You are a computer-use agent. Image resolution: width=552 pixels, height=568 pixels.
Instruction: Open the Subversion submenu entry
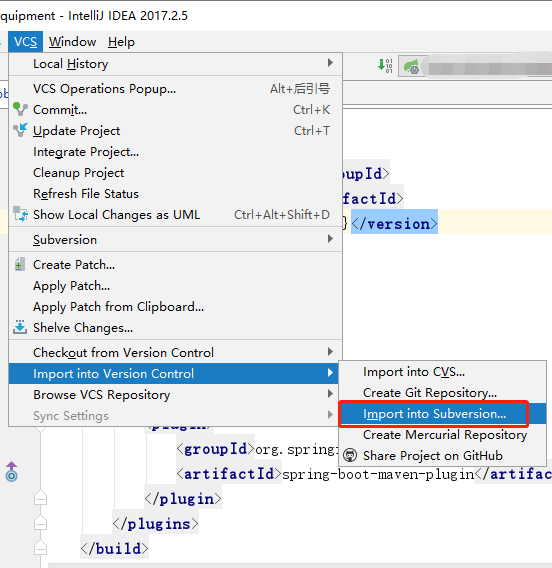(x=176, y=240)
